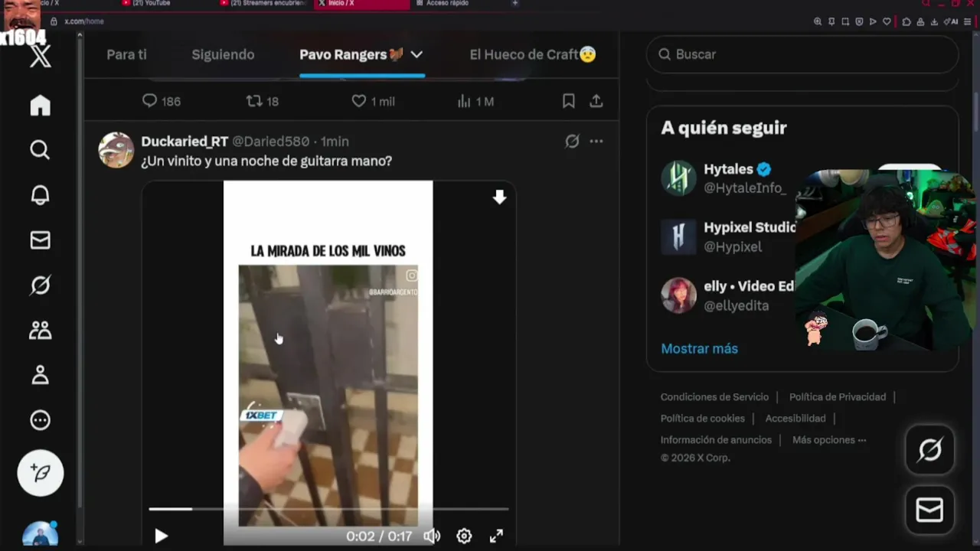Image resolution: width=980 pixels, height=551 pixels.
Task: Seek on the video progress bar
Action: (328, 508)
